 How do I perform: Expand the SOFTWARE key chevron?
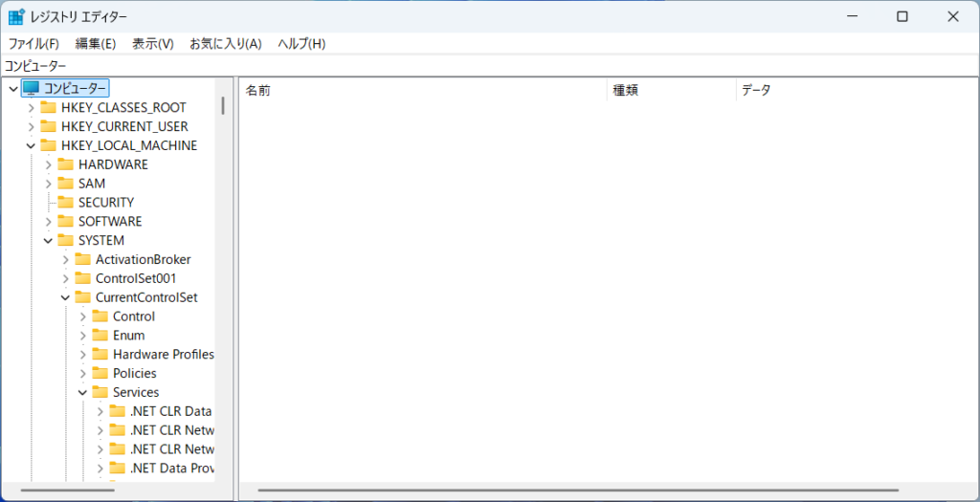(x=48, y=222)
